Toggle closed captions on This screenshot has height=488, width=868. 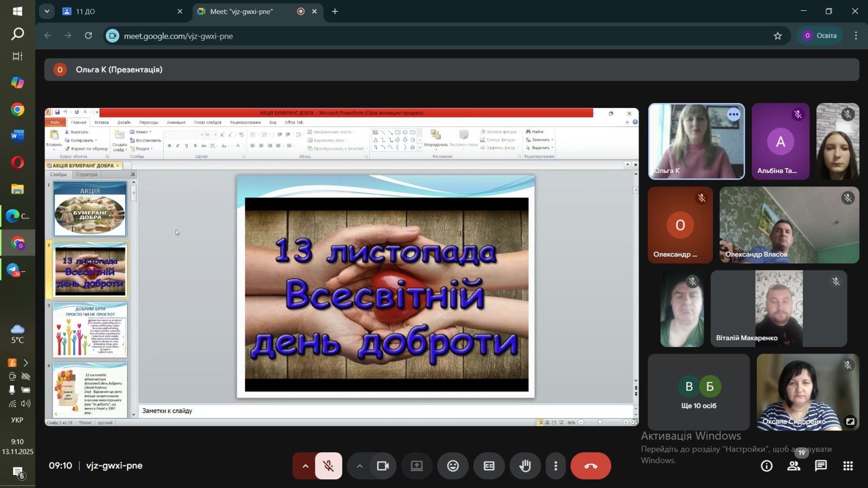point(489,466)
